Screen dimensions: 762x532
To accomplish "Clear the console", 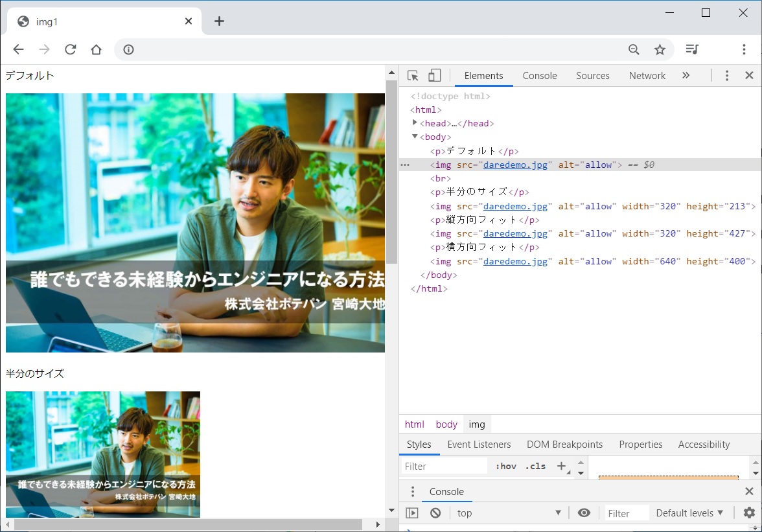I will pos(435,513).
